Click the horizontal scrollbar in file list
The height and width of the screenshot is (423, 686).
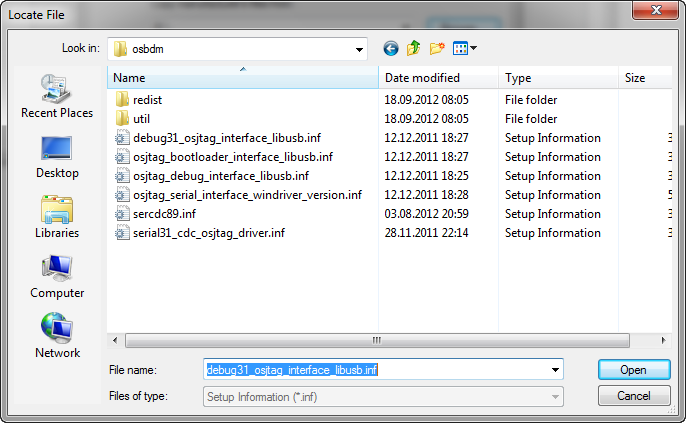376,339
